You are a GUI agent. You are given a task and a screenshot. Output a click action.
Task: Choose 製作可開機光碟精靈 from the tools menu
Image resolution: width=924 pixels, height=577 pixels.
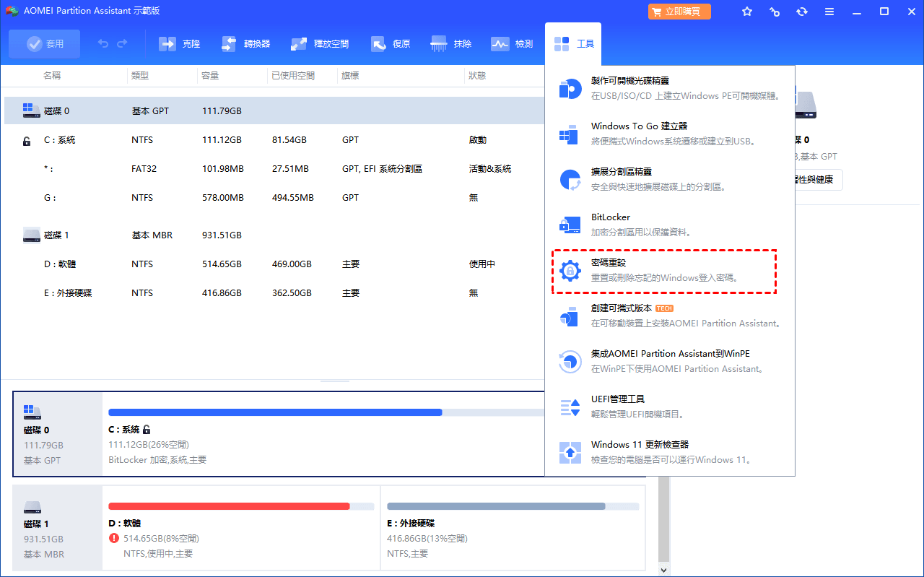click(670, 88)
